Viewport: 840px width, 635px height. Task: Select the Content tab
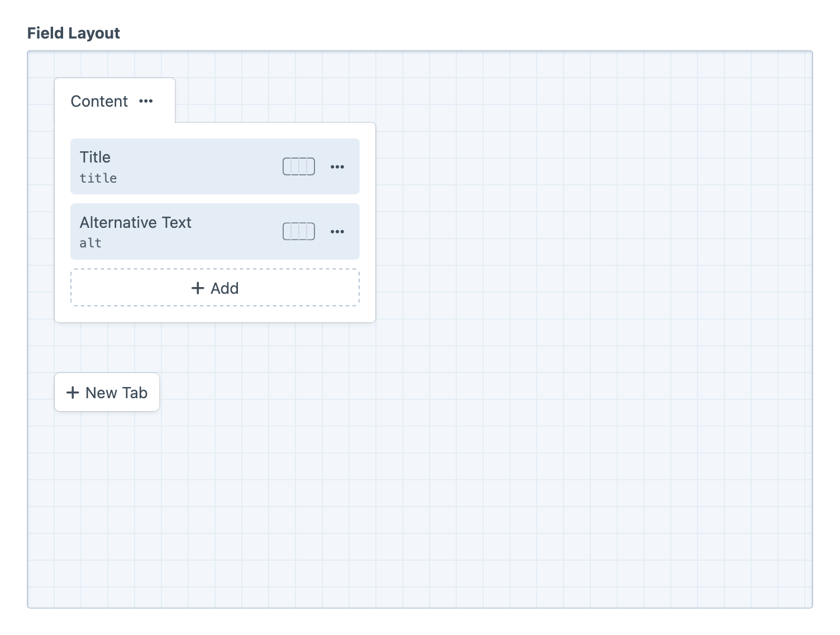click(99, 101)
